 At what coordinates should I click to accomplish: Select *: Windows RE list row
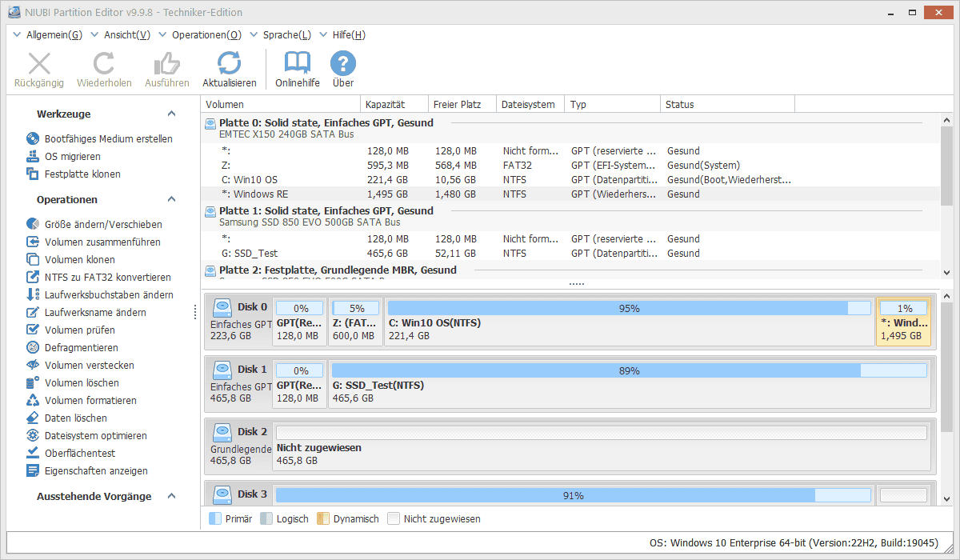tap(570, 194)
